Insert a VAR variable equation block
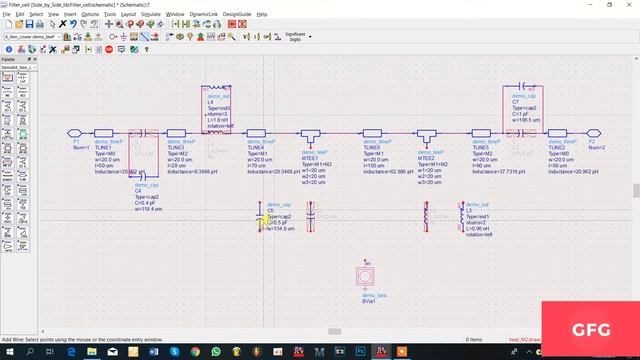 (134, 37)
